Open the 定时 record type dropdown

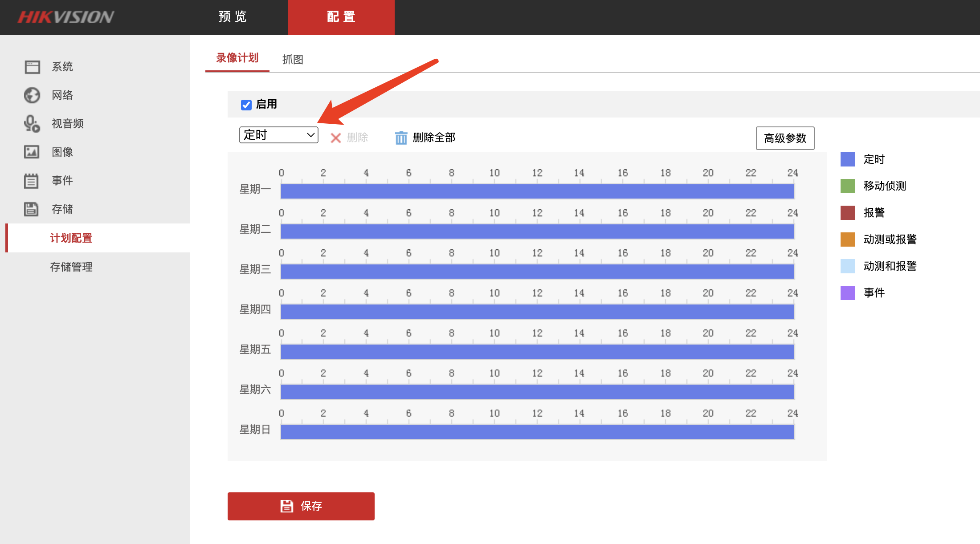pyautogui.click(x=279, y=135)
